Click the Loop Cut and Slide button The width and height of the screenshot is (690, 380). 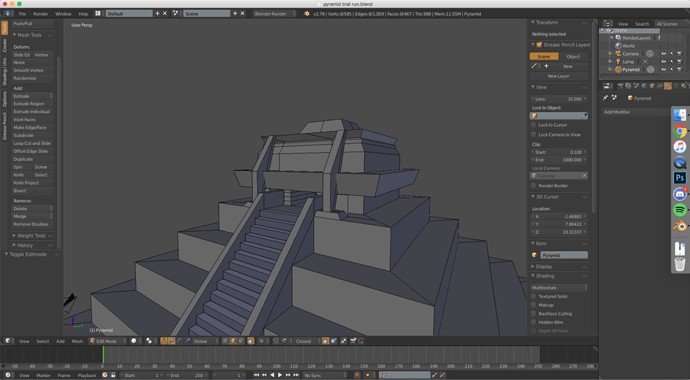pyautogui.click(x=32, y=143)
